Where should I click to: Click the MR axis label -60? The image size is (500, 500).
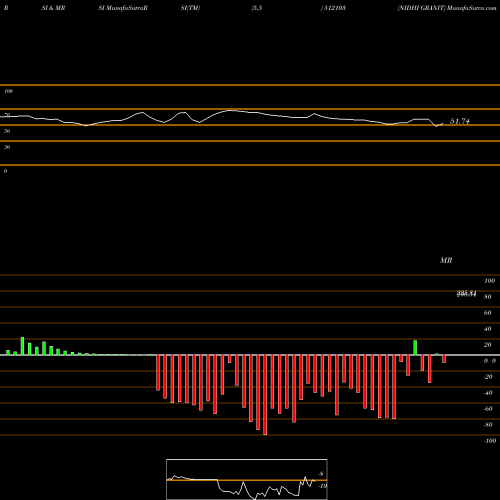point(488,409)
